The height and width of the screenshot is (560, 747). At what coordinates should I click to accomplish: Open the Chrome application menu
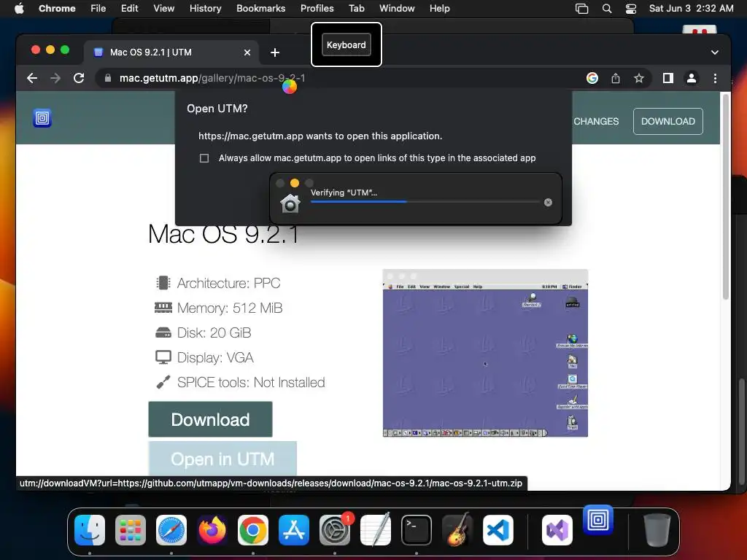[57, 9]
